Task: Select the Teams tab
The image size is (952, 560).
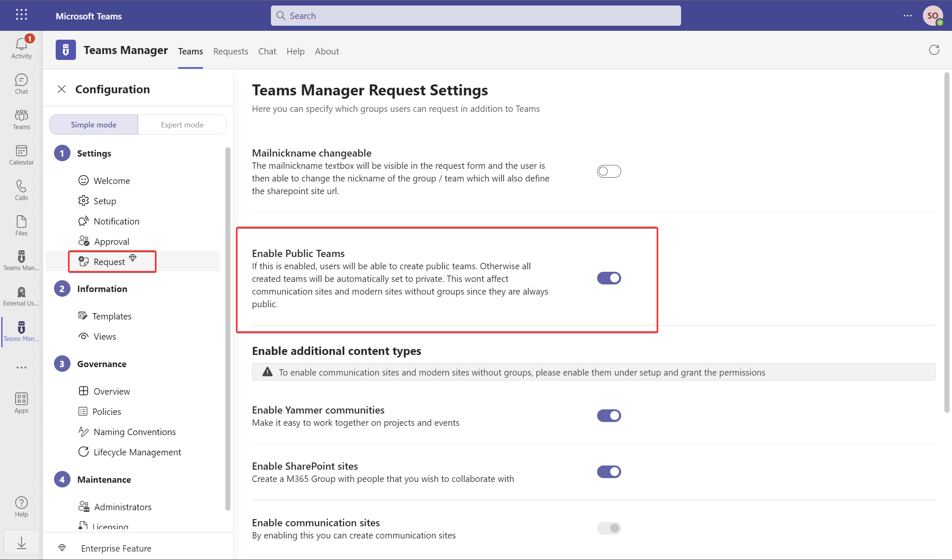Action: (x=190, y=51)
